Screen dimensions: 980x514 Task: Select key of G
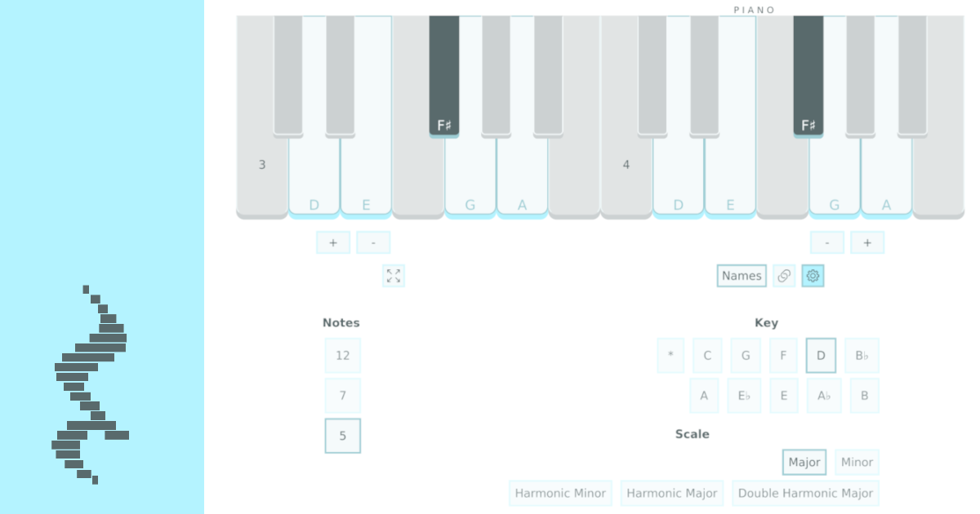(745, 355)
